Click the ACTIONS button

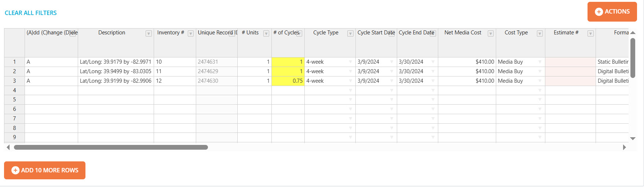pos(612,12)
